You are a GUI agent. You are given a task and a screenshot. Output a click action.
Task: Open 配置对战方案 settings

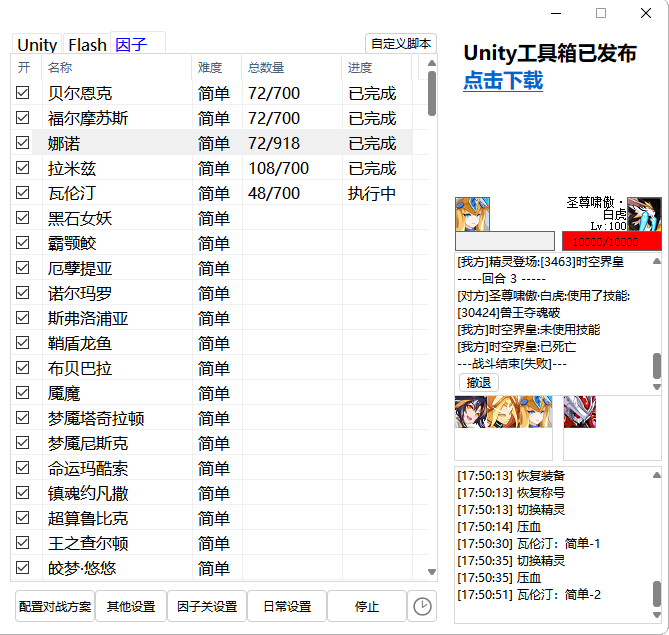(x=55, y=606)
